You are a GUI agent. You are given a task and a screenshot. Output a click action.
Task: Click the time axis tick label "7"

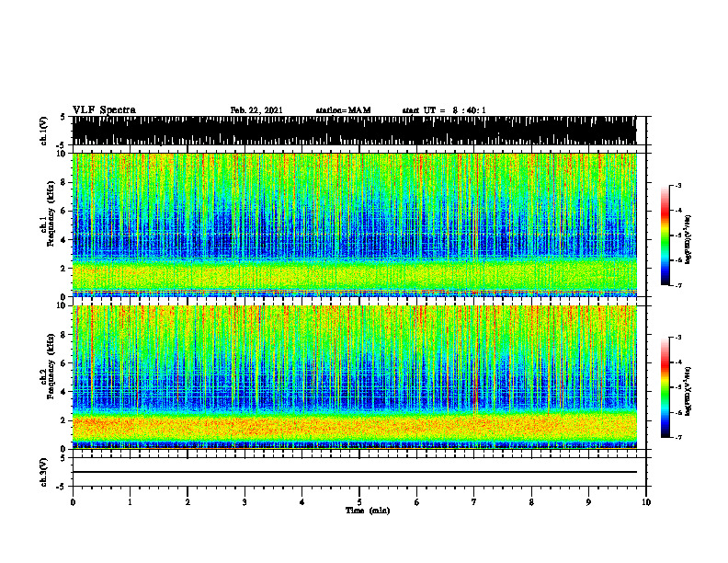tap(474, 502)
